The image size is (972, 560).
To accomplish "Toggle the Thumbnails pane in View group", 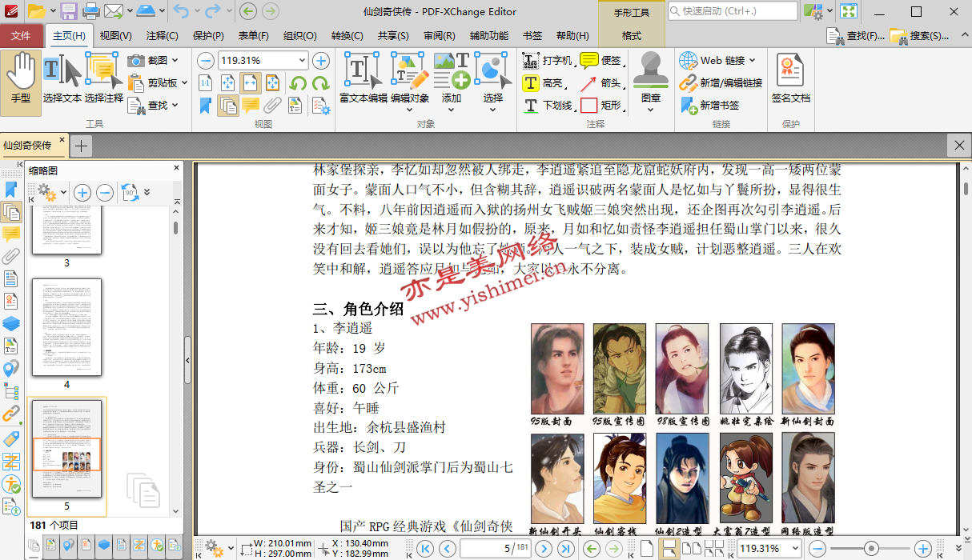I will point(228,105).
